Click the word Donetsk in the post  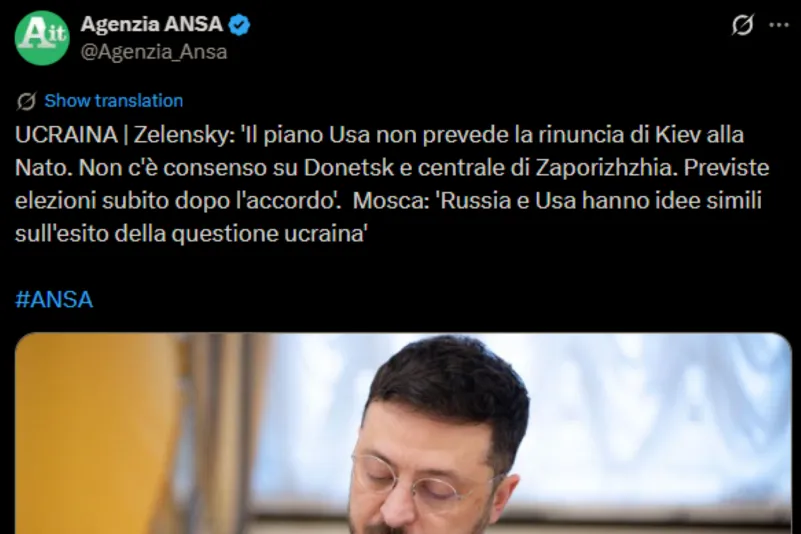pos(348,168)
